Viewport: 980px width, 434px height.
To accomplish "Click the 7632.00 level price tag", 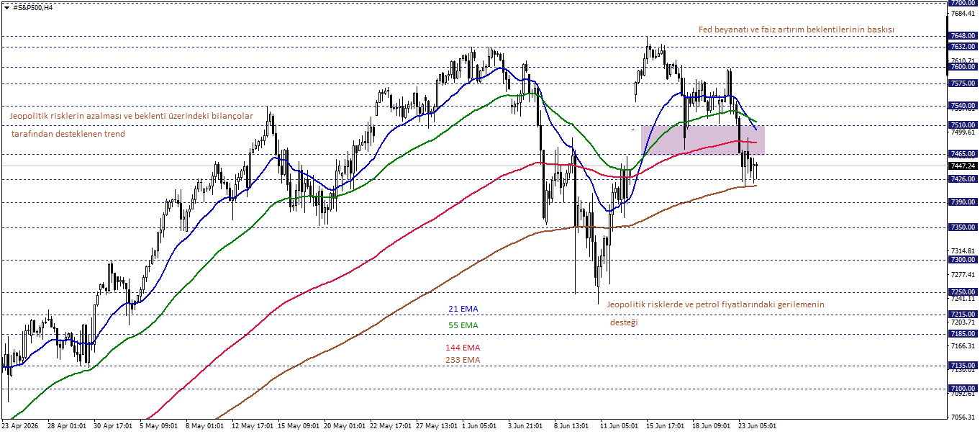I will click(x=963, y=47).
